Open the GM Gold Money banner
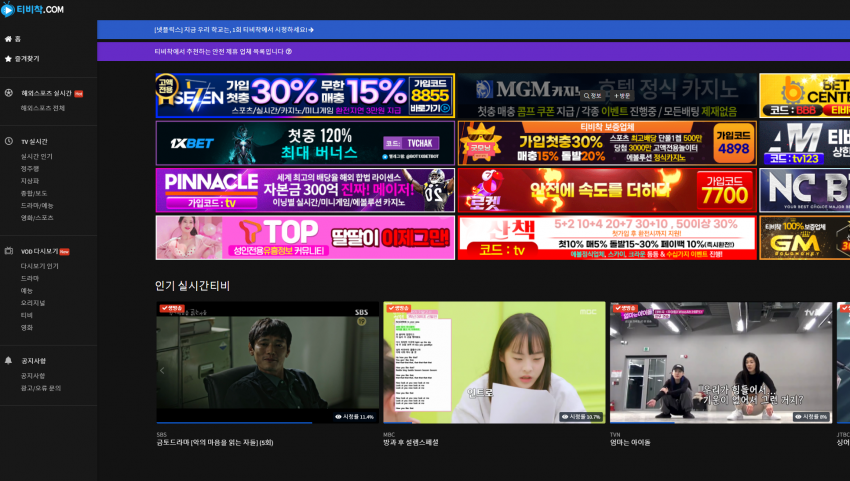This screenshot has width=850, height=481. coord(804,238)
